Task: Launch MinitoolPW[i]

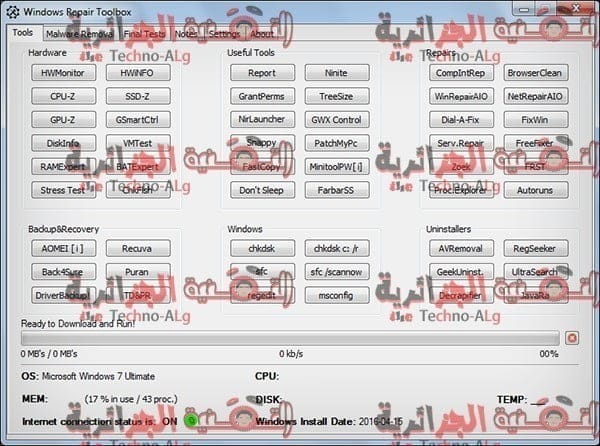Action: (337, 166)
